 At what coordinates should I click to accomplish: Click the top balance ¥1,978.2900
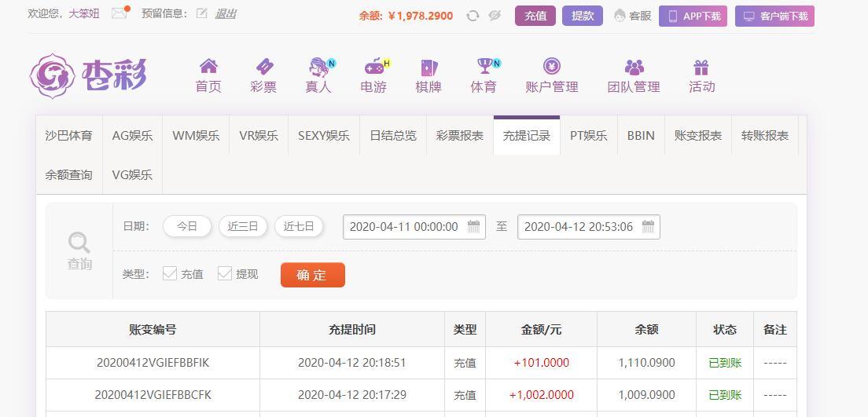click(421, 16)
